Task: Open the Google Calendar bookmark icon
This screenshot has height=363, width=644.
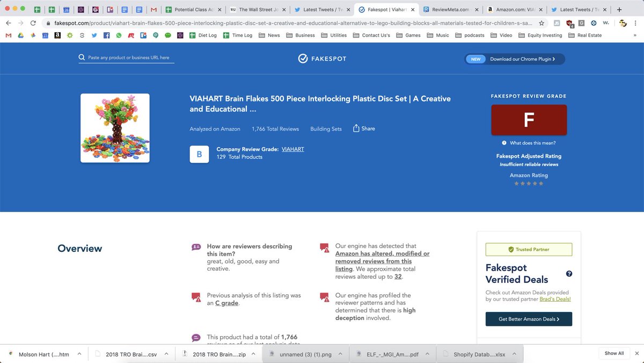Action: pyautogui.click(x=45, y=35)
